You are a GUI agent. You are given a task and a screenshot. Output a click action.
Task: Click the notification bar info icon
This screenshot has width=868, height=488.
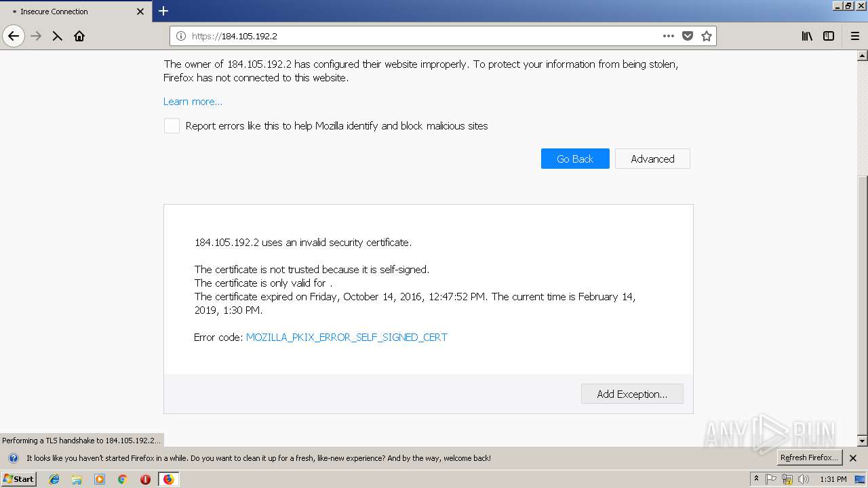click(13, 458)
